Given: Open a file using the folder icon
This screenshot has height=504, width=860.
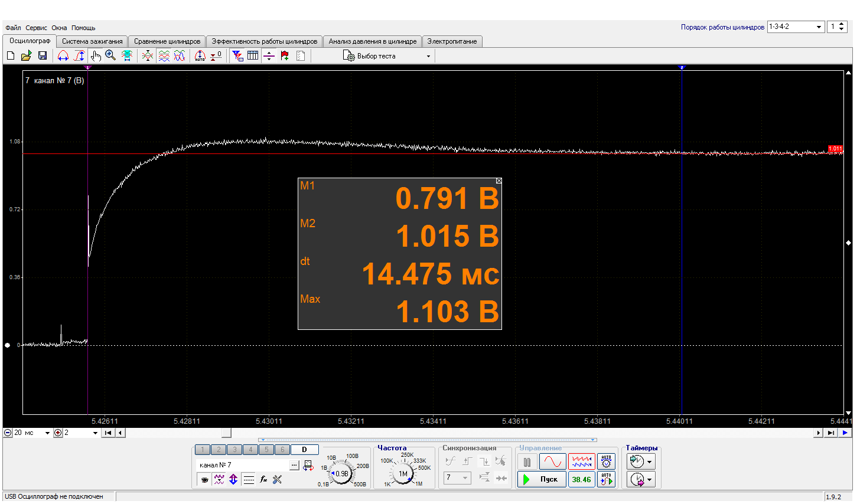Looking at the screenshot, I should [26, 55].
